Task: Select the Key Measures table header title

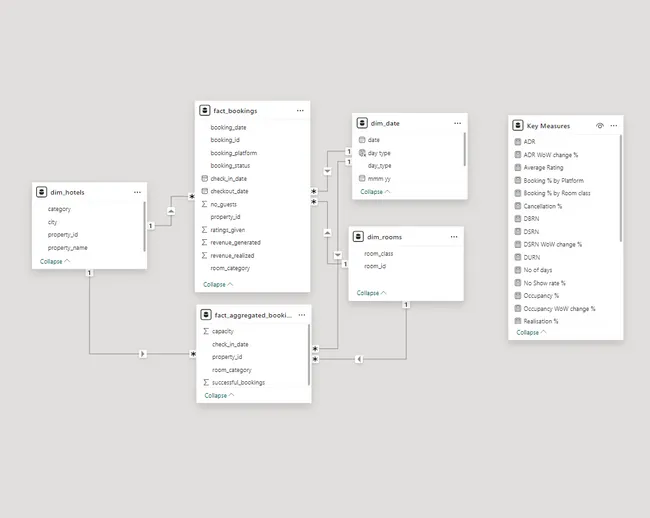Action: [548, 126]
